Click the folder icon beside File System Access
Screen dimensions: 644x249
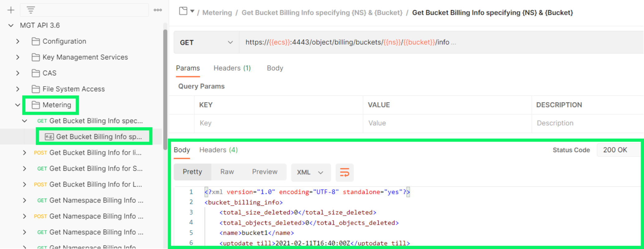(x=36, y=89)
